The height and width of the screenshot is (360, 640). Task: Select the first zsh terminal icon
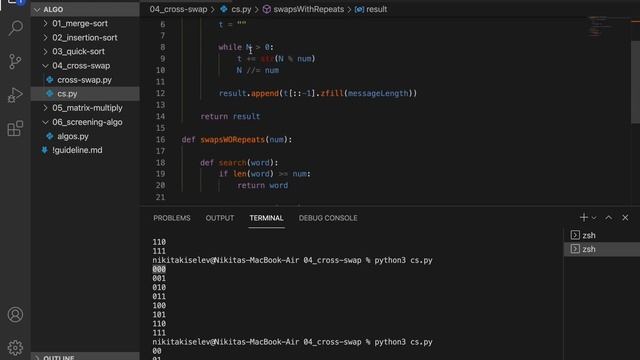pos(575,235)
